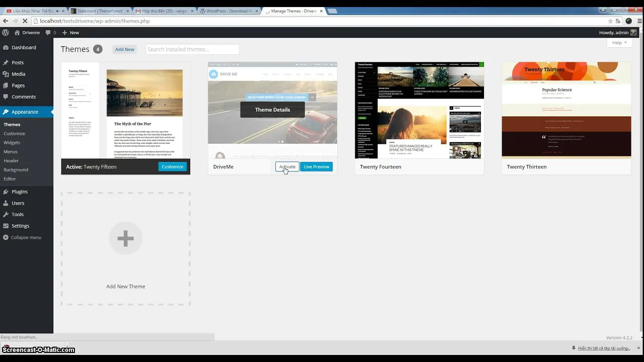Screen dimensions: 644x362
Task: Open the Background submenu item
Action: point(16,169)
